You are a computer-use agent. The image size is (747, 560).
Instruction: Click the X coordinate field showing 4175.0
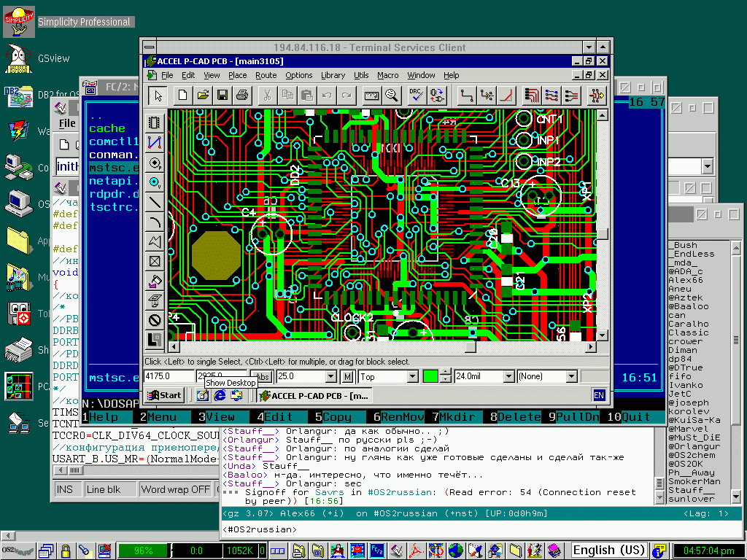[168, 377]
